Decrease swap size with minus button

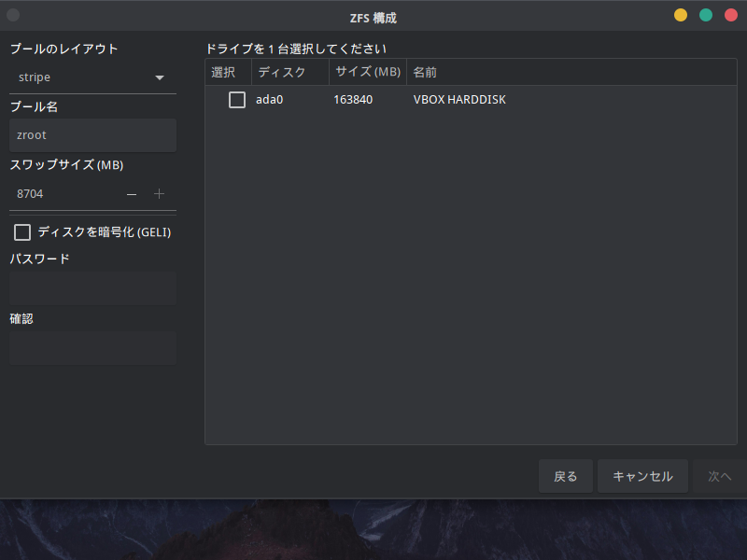[132, 194]
